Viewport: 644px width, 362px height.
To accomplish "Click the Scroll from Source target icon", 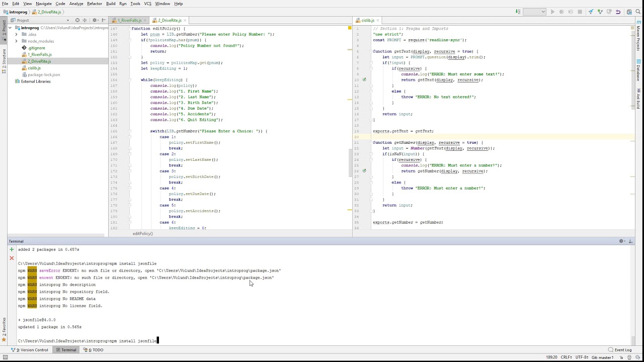I will tap(77, 20).
